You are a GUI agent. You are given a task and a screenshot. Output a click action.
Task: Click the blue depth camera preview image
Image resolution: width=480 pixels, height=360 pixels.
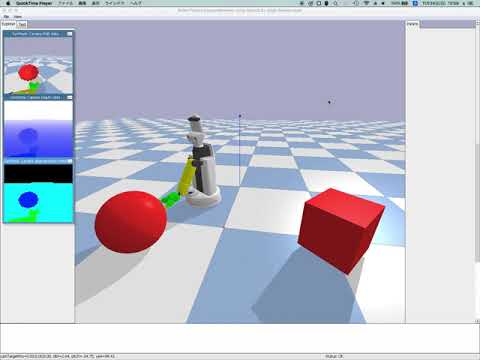pos(38,129)
